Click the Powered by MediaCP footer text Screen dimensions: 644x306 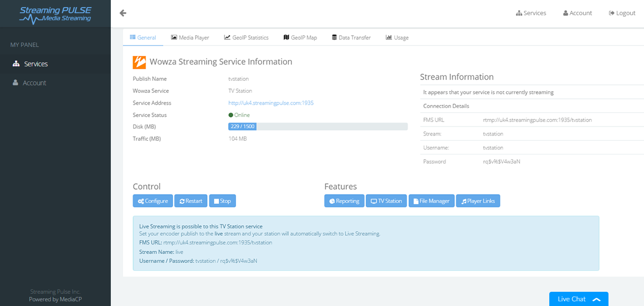(55, 299)
